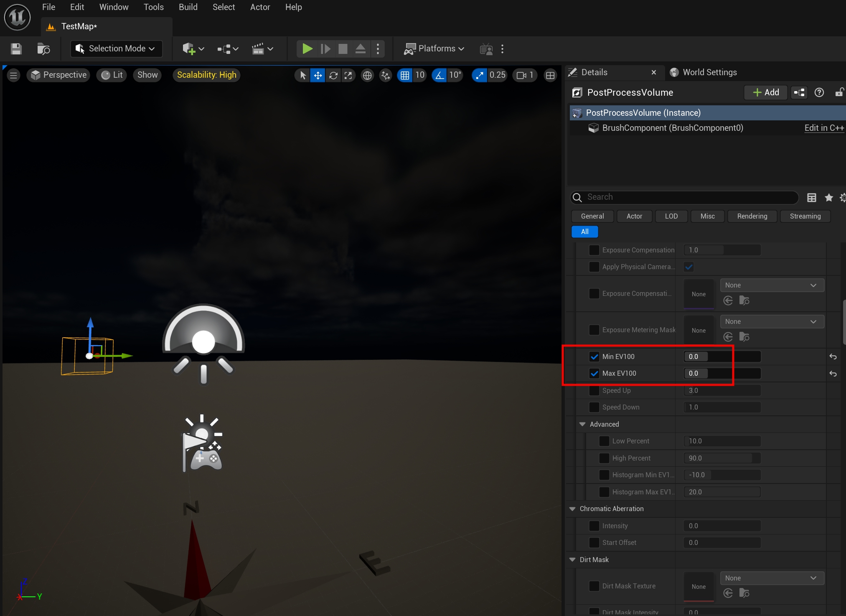Screen dimensions: 846x616
Task: Toggle the grid snapping icon
Action: 404,75
